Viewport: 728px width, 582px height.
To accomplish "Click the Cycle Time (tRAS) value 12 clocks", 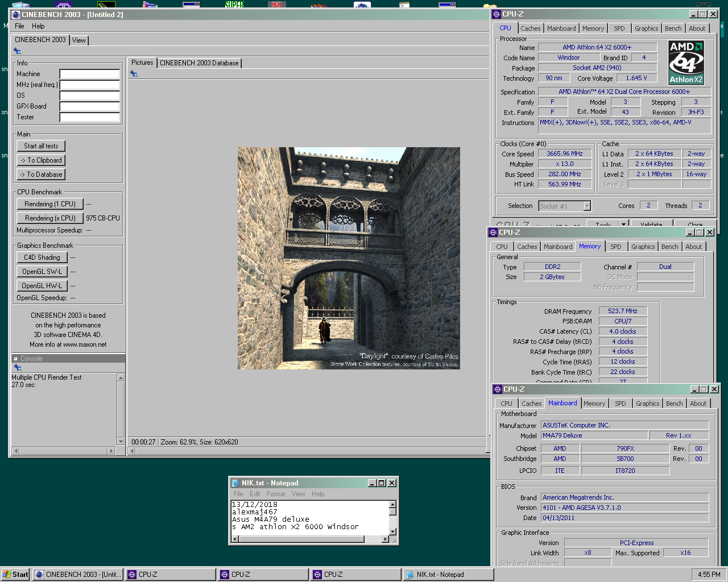I will coord(623,361).
